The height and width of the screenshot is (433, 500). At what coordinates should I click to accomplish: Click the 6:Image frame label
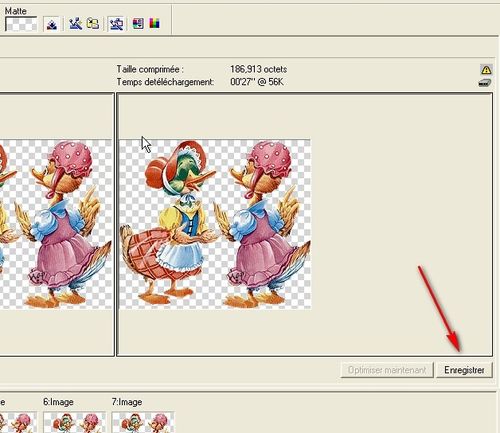[x=58, y=402]
